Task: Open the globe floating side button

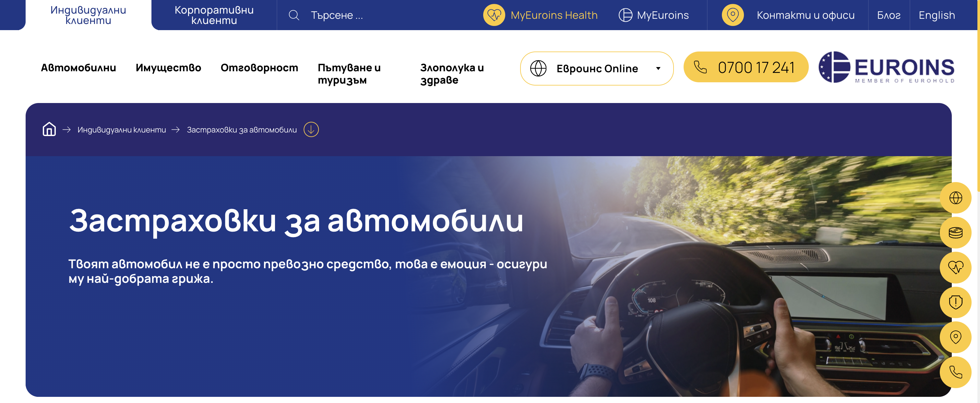Action: tap(955, 198)
